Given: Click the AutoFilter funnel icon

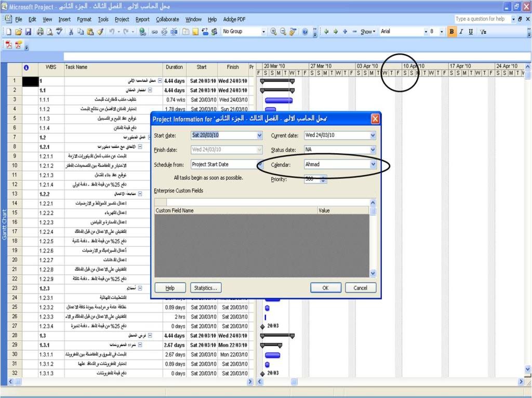Looking at the screenshot, I should [483, 32].
